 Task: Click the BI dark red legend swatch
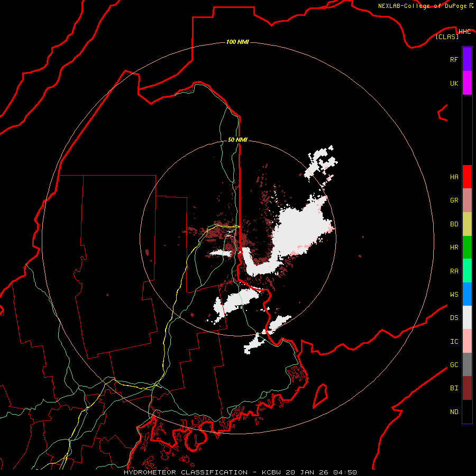(467, 388)
